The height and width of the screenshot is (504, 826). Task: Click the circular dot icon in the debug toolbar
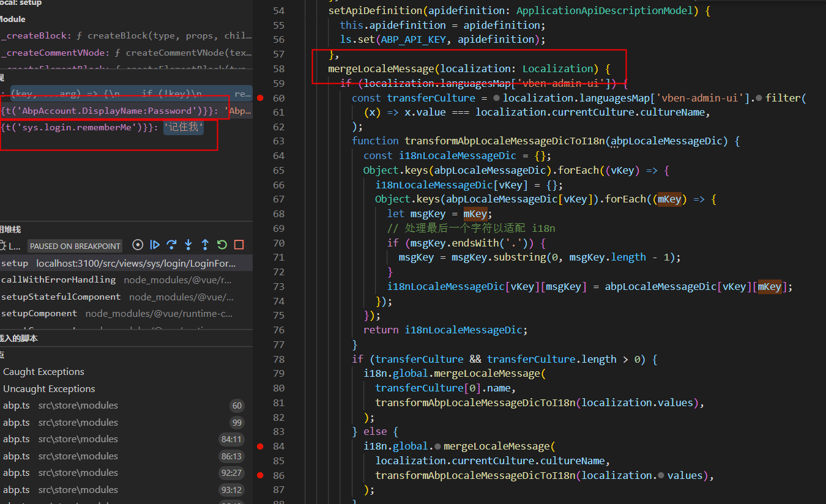[138, 245]
